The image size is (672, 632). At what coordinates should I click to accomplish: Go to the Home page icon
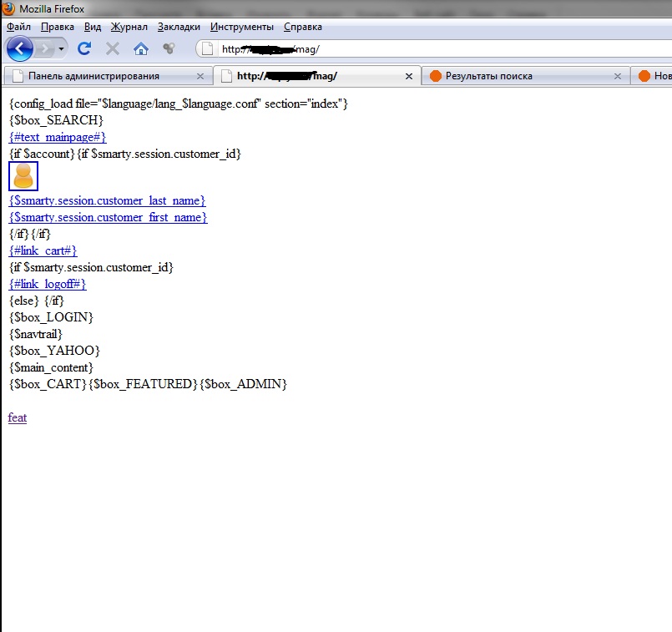[141, 48]
